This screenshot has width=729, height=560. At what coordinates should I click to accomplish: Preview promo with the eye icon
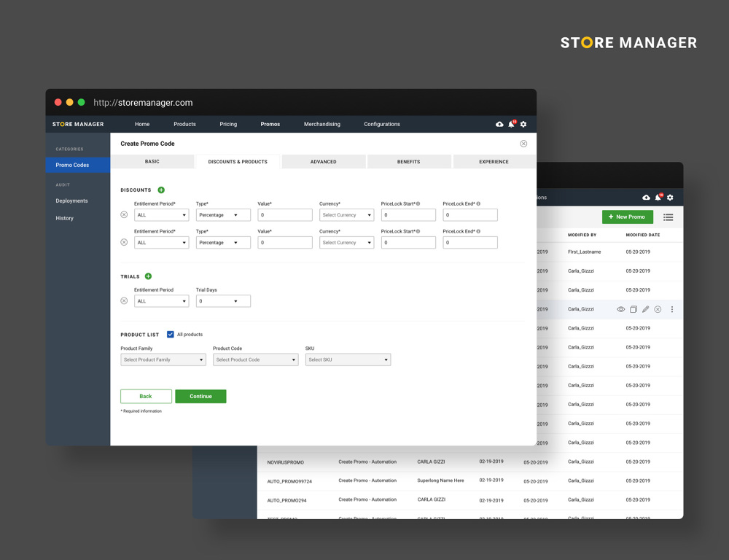pos(620,309)
